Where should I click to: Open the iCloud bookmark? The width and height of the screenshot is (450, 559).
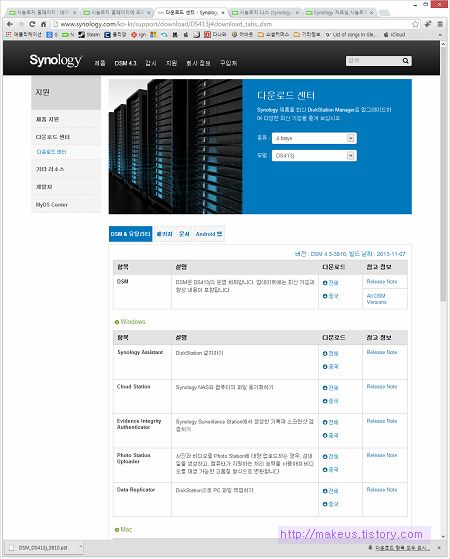click(394, 35)
